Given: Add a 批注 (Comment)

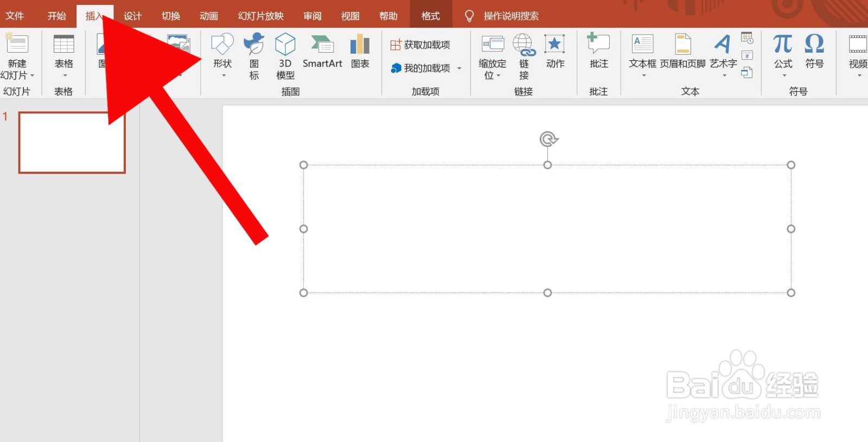Looking at the screenshot, I should coord(598,52).
